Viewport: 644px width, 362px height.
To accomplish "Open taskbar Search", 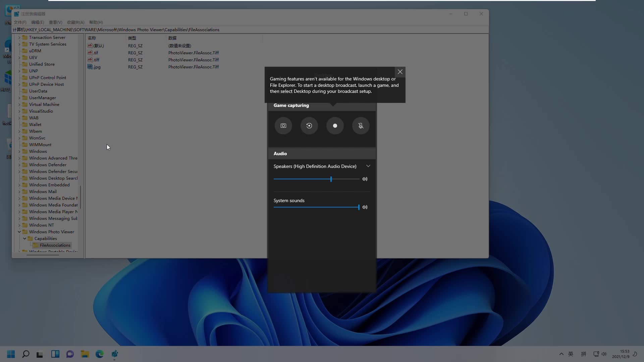I will click(x=26, y=354).
